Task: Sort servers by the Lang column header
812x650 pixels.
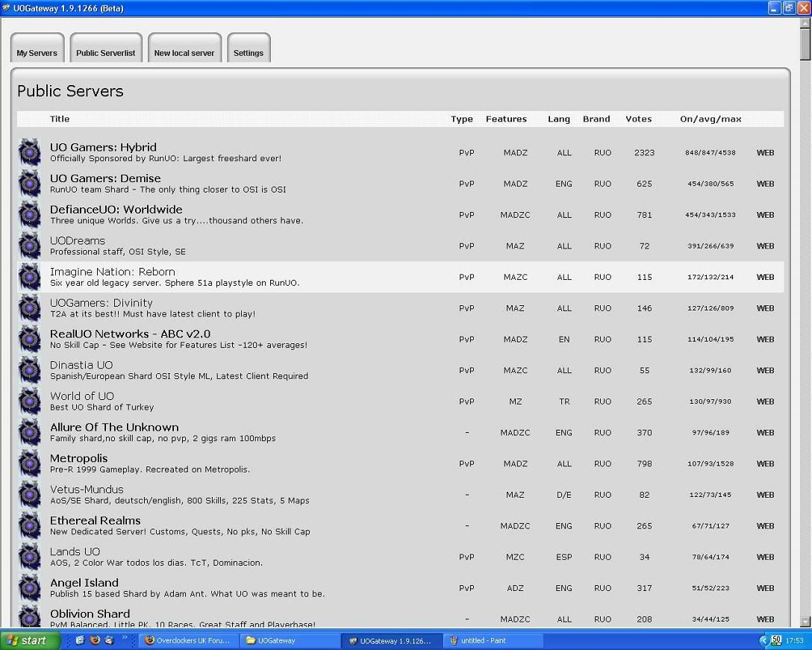Action: pyautogui.click(x=559, y=119)
